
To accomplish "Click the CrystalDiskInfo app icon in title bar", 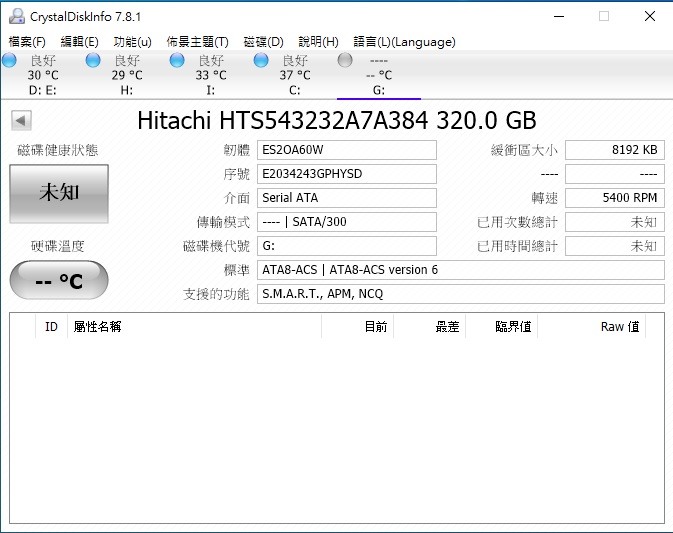I will click(17, 16).
